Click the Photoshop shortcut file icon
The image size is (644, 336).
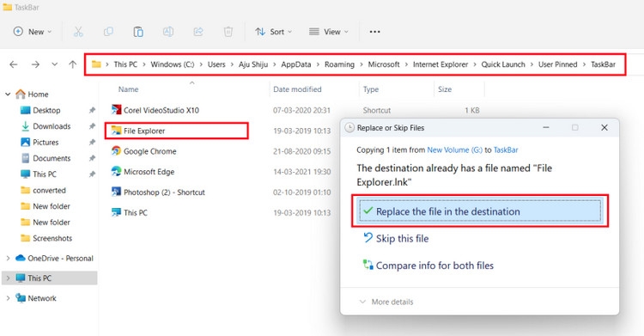coord(116,192)
